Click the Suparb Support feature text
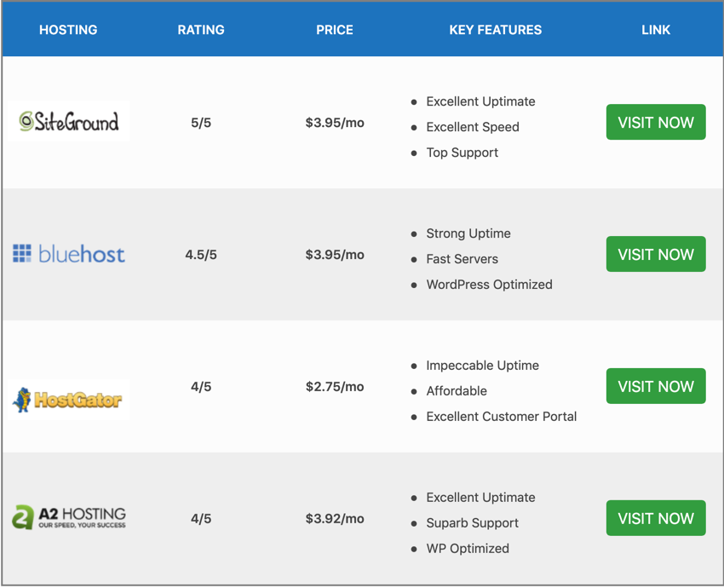The image size is (724, 588). 473,523
